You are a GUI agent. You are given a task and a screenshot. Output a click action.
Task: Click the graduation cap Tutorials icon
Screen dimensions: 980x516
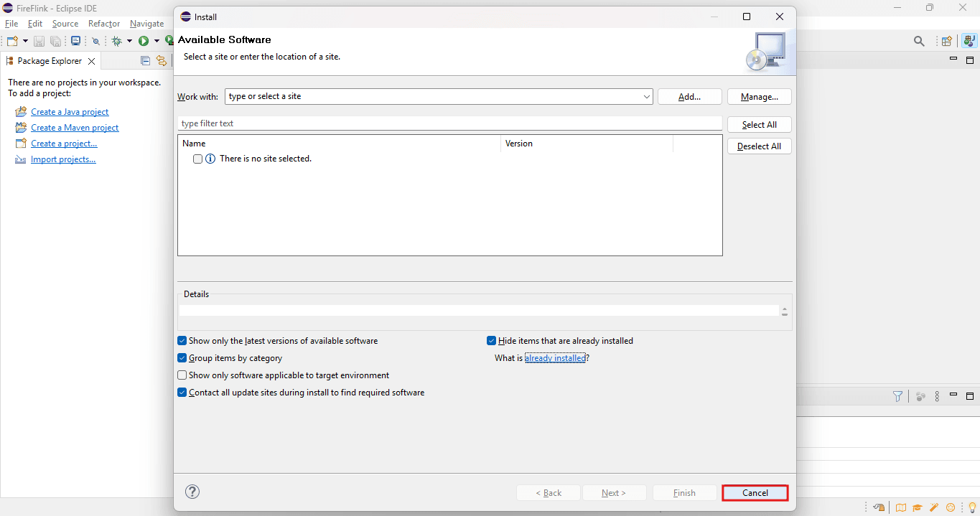point(917,508)
